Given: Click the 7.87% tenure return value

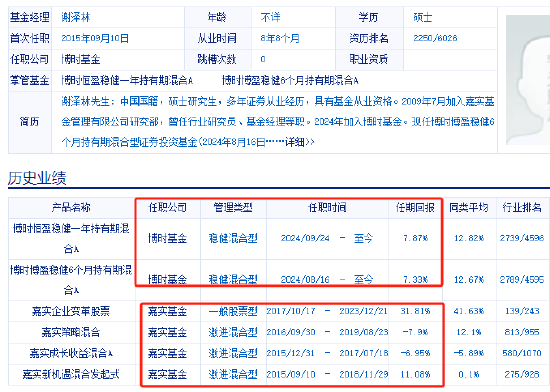Looking at the screenshot, I should (x=416, y=238).
